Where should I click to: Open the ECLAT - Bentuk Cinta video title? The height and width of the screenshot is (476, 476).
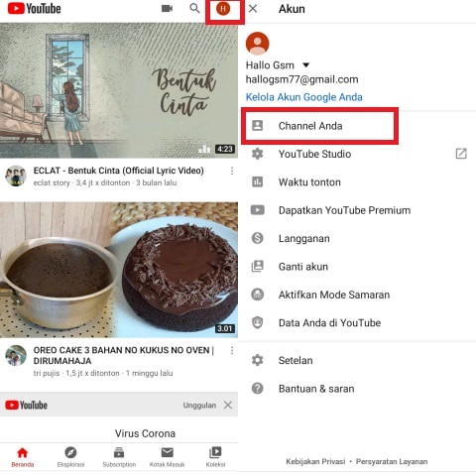[x=119, y=171]
